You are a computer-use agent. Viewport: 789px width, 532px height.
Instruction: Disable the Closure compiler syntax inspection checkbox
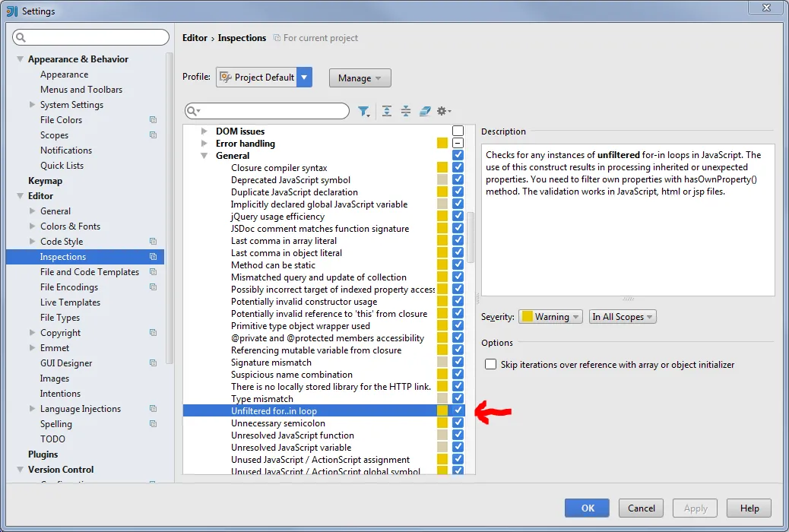pos(458,168)
